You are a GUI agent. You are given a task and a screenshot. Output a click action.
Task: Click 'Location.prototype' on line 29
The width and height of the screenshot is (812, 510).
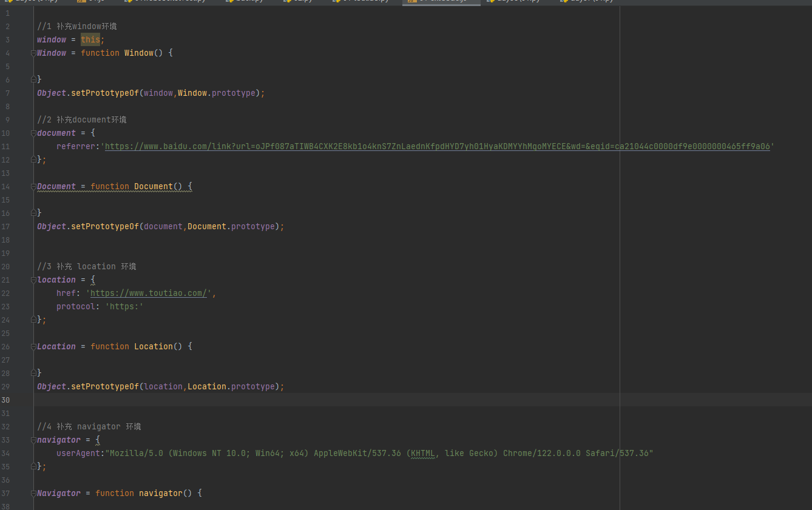231,386
